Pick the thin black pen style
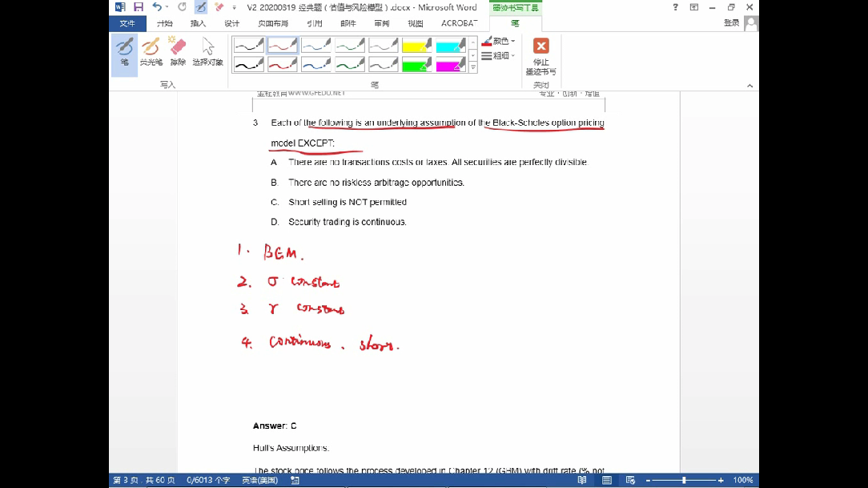868x488 pixels. coord(248,45)
